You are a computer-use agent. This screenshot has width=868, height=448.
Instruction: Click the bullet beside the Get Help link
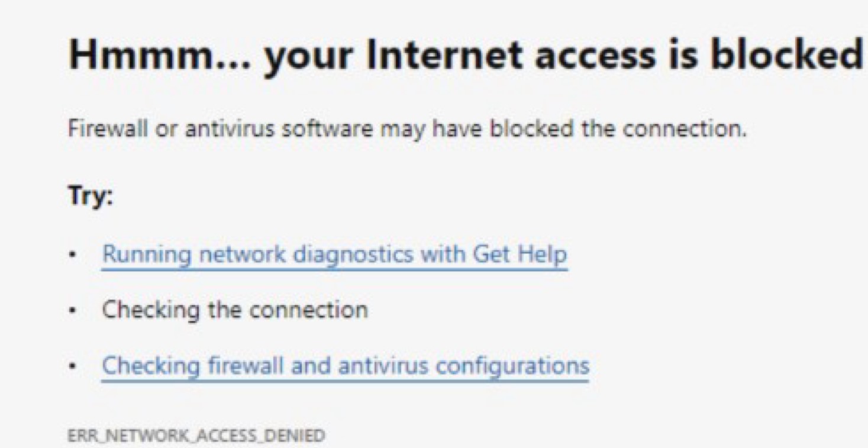click(x=72, y=254)
